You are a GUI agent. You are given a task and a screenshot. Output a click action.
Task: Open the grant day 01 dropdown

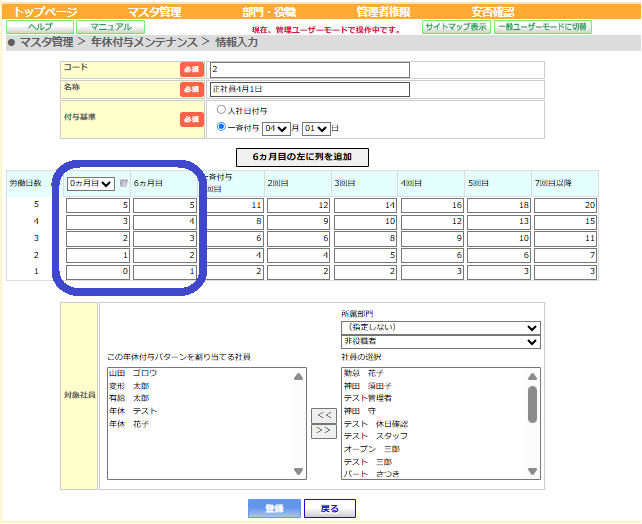click(x=315, y=128)
